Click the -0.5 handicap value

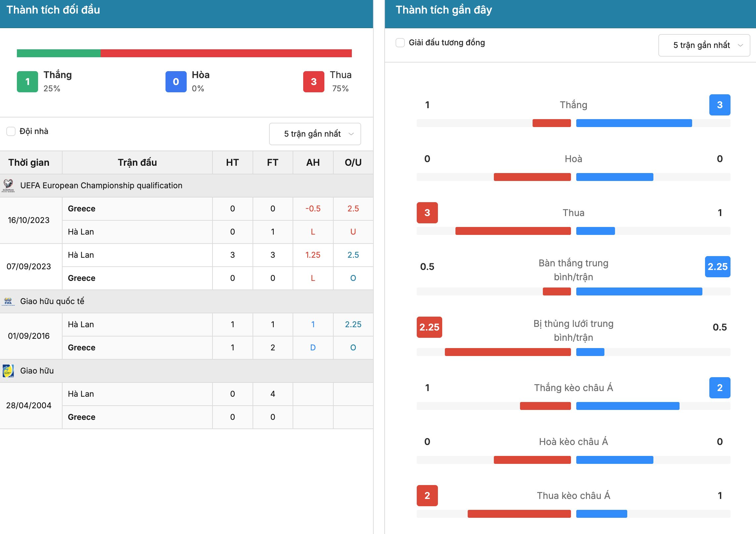[313, 209]
